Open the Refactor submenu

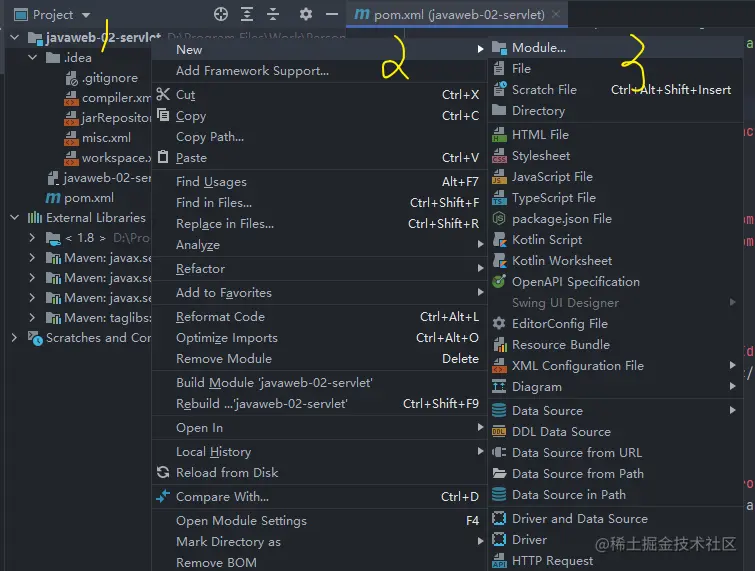click(319, 269)
